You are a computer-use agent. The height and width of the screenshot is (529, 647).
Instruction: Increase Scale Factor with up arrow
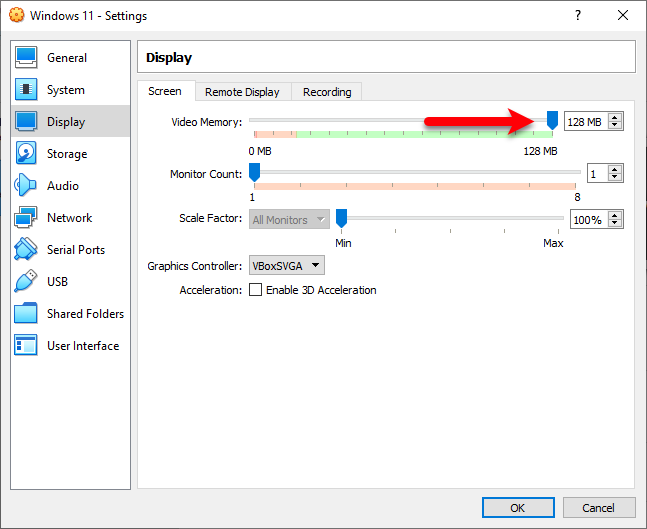tap(615, 215)
